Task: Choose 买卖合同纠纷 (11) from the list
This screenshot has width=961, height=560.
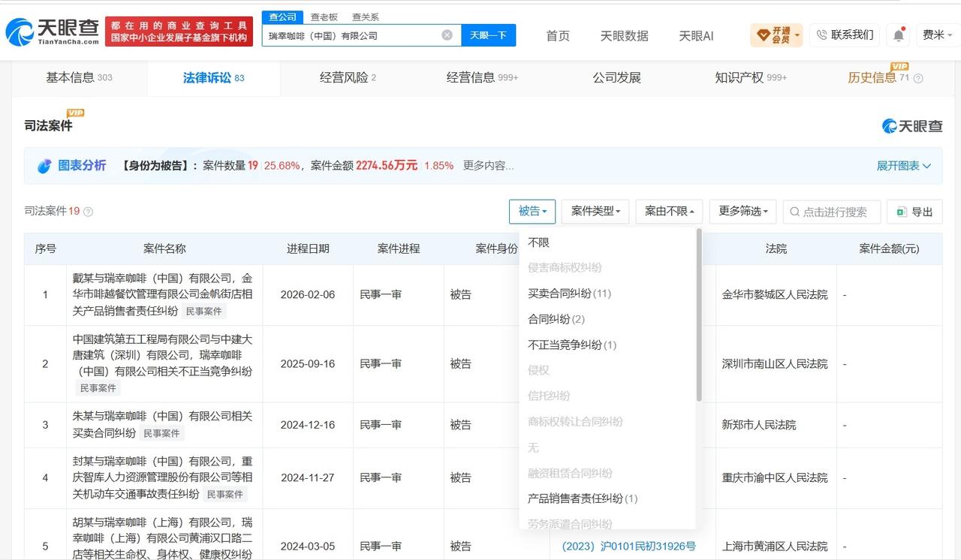Action: [570, 294]
